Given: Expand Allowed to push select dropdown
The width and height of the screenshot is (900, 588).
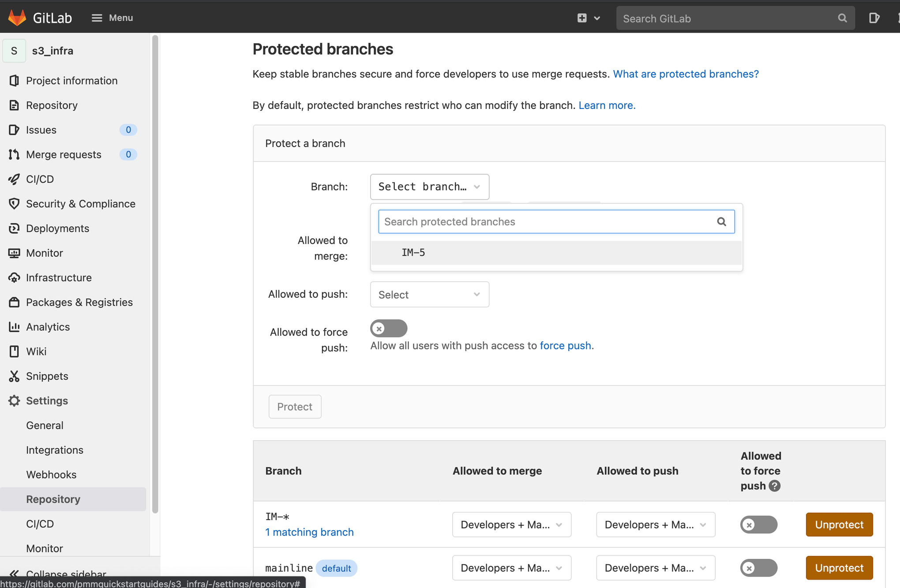Looking at the screenshot, I should click(429, 294).
